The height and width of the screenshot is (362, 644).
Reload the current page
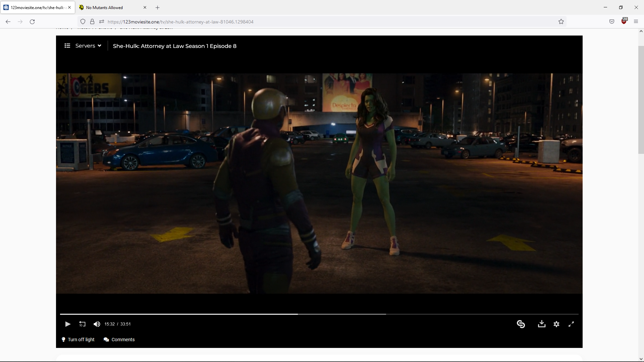click(x=32, y=22)
